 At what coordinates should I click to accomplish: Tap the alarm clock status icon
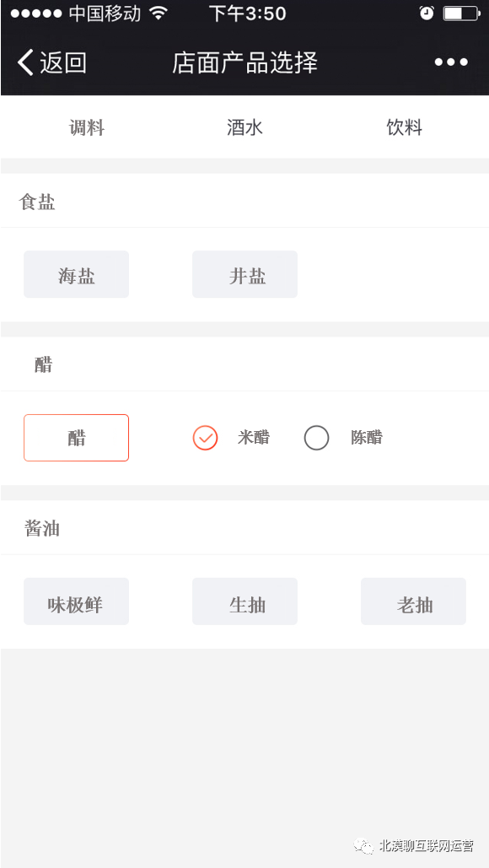pos(426,13)
